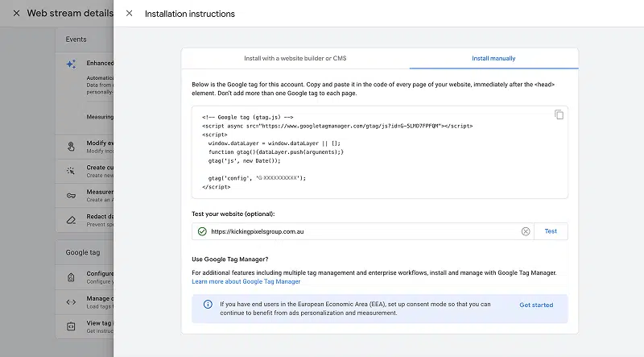
Task: Click the Redact data eraser icon
Action: [x=71, y=220]
